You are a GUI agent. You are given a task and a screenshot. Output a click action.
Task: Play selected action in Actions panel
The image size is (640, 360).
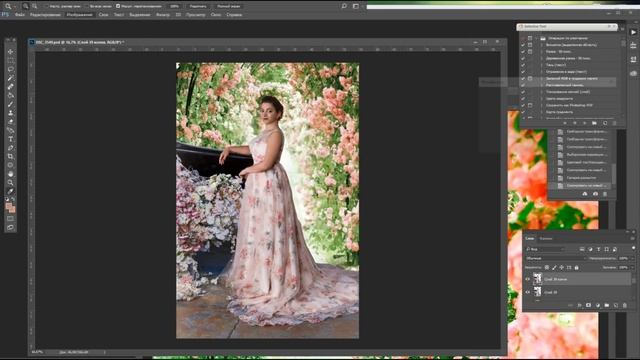584,123
